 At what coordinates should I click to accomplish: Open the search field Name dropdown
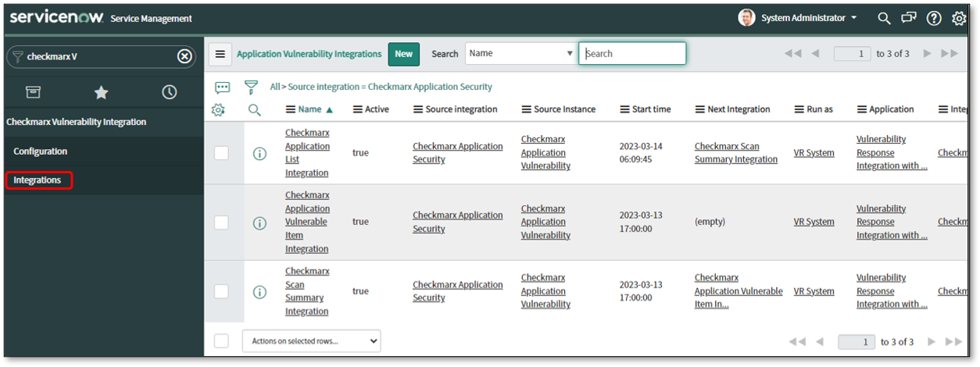click(520, 54)
